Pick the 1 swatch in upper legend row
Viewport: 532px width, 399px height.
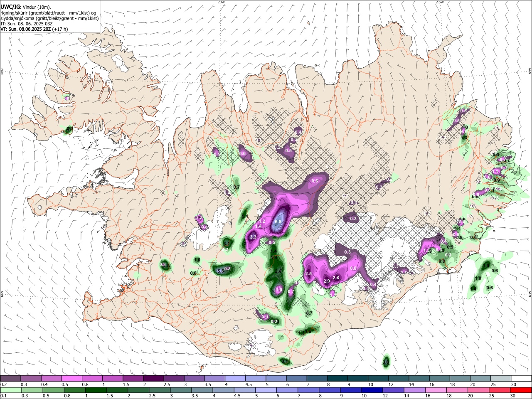113,379
